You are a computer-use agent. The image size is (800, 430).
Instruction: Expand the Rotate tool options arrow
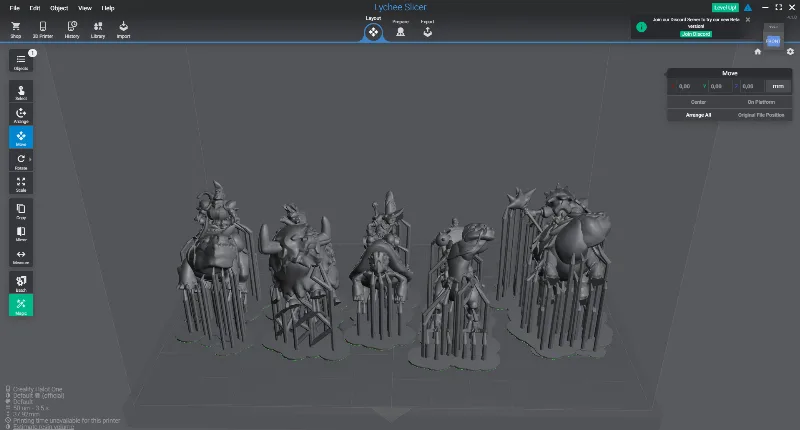coord(30,159)
